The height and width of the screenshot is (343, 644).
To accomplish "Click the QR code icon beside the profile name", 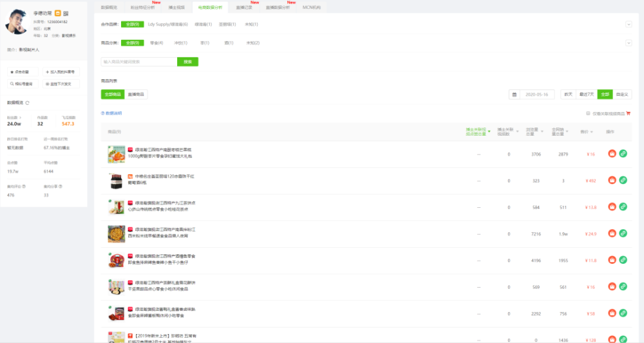I will point(66,14).
